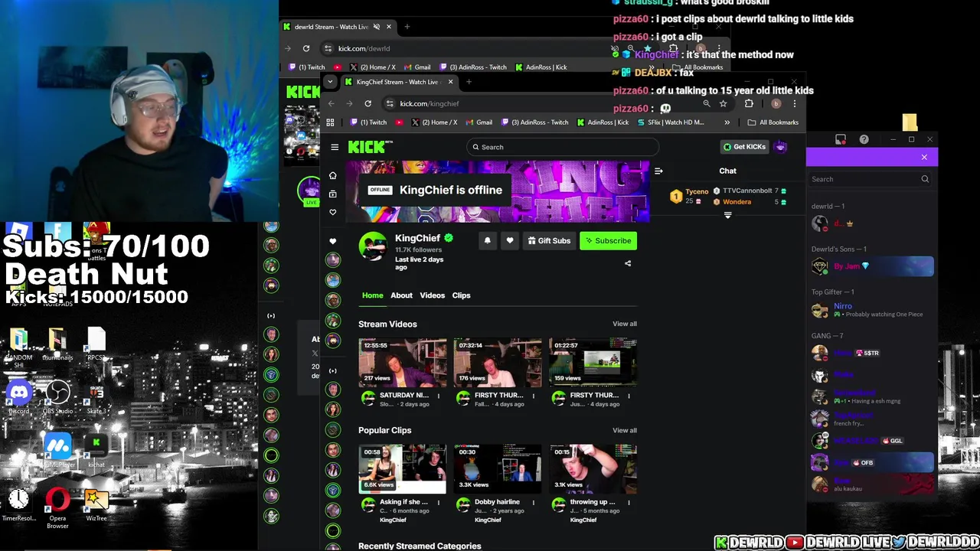980x551 pixels.
Task: Open the Kick sidebar hamburger menu
Action: click(x=335, y=147)
